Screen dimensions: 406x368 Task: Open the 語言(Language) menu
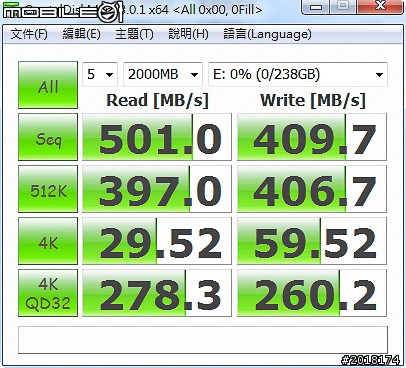(x=267, y=34)
